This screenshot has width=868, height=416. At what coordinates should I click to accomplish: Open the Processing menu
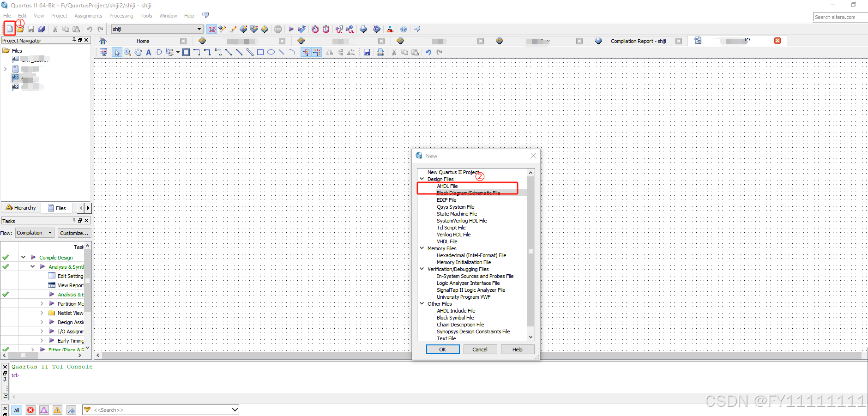coord(121,16)
